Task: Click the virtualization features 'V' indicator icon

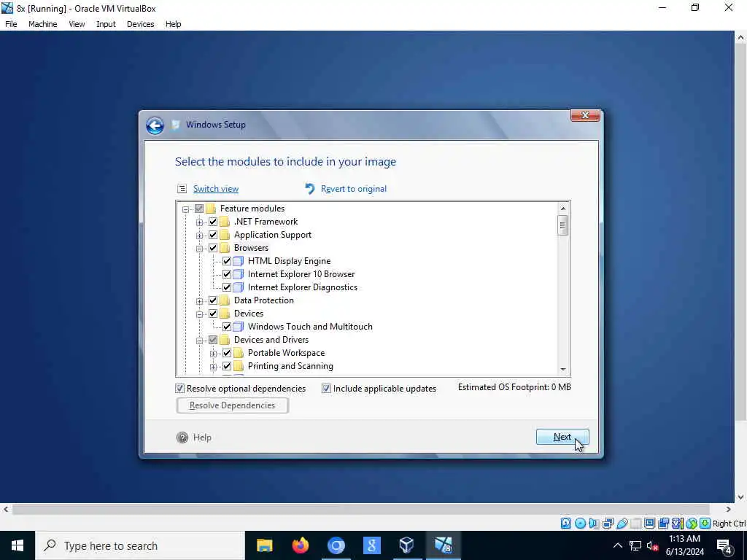Action: point(677,524)
